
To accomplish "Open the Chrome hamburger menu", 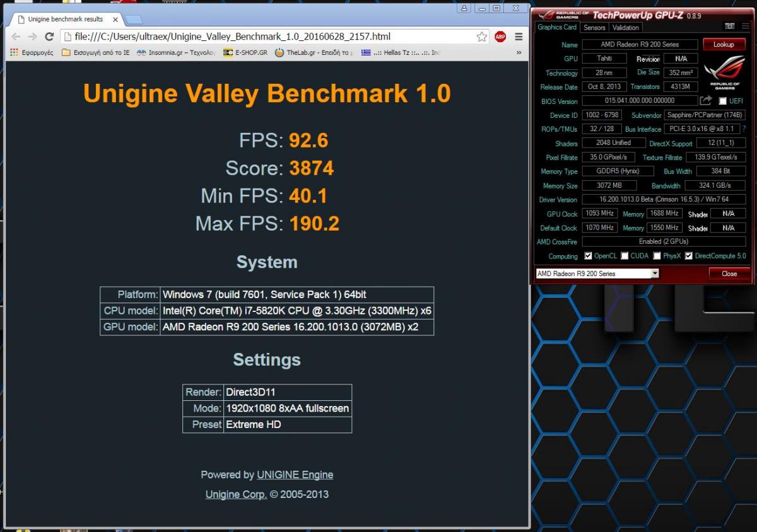I will tap(519, 37).
